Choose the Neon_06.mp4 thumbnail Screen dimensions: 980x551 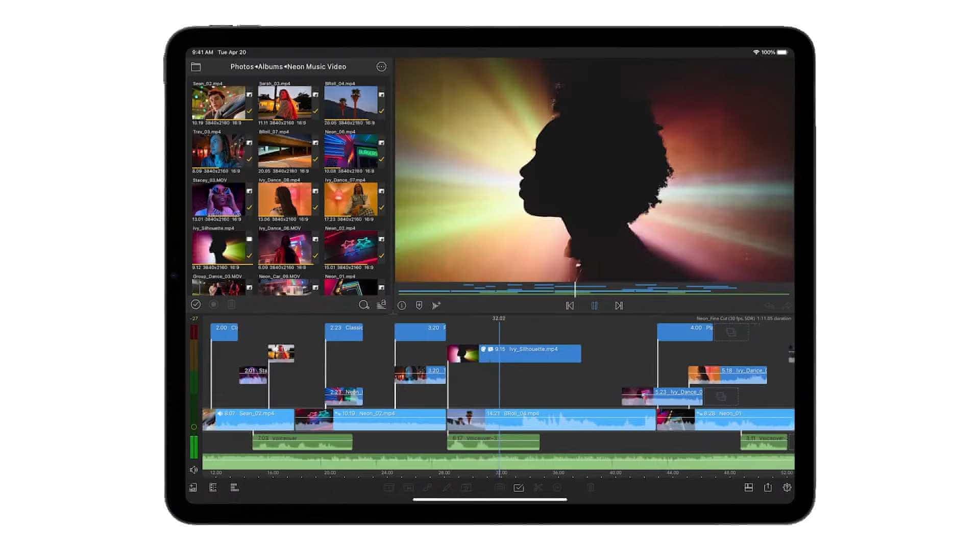coord(351,151)
